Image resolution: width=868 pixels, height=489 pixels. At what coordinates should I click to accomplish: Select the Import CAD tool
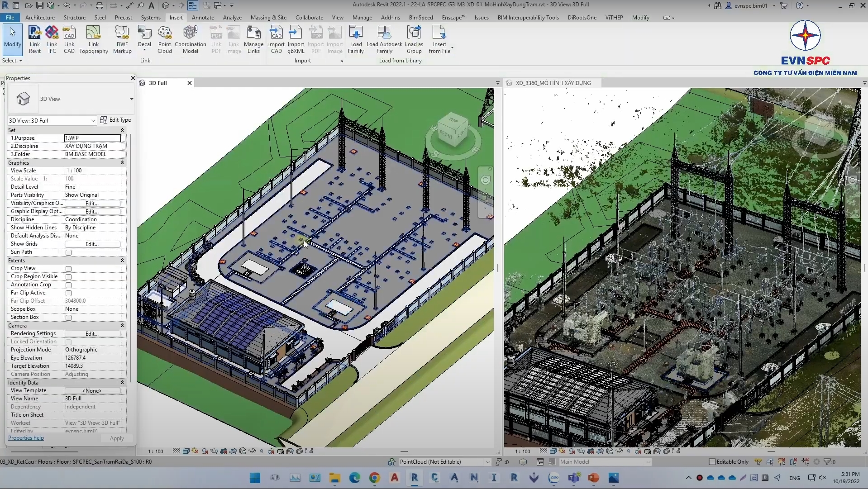(276, 39)
